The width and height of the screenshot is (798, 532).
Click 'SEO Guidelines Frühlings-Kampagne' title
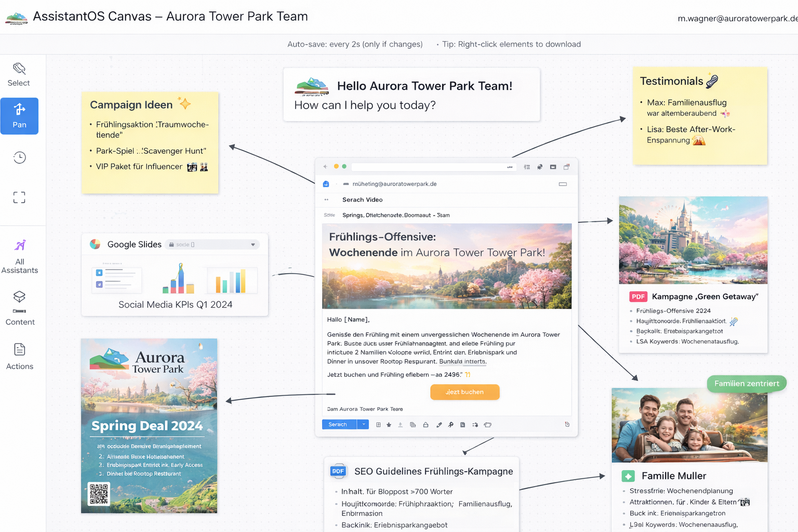click(434, 471)
